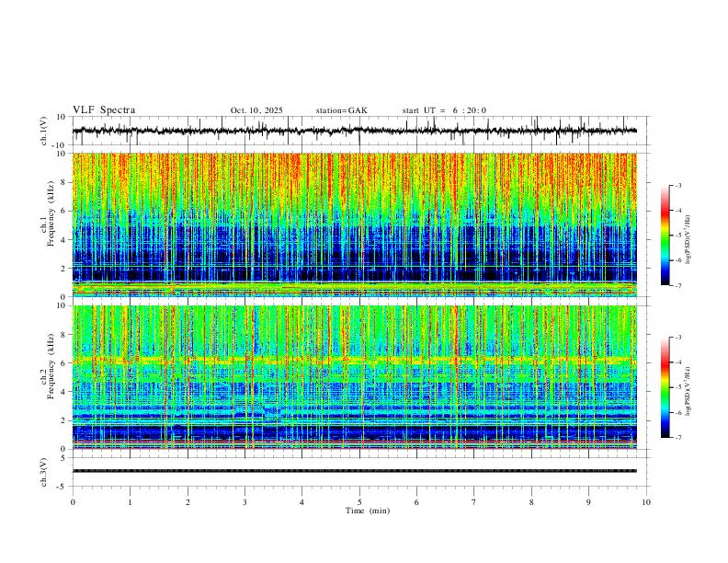
Task: Click the "VLF Spectra" title text
Action: pos(104,110)
